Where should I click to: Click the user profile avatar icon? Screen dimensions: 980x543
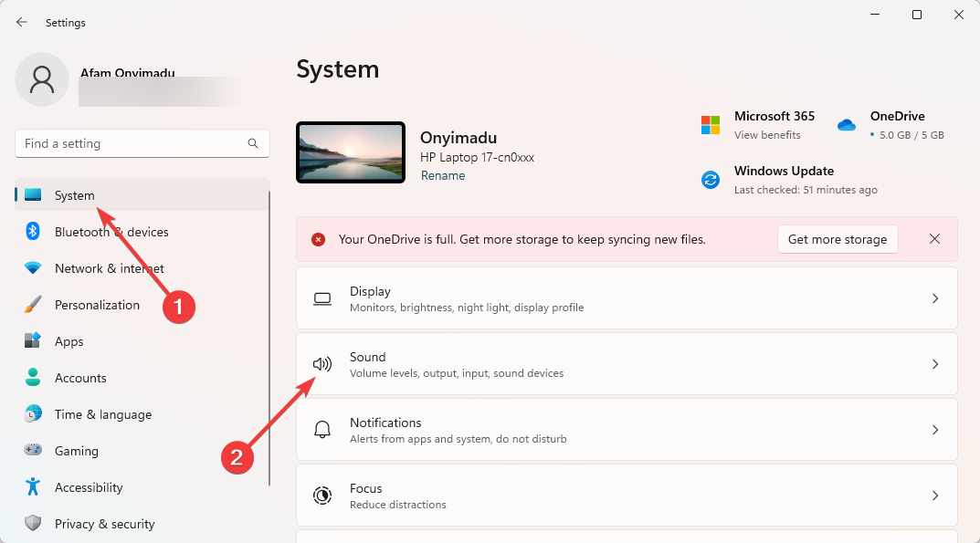[x=42, y=79]
